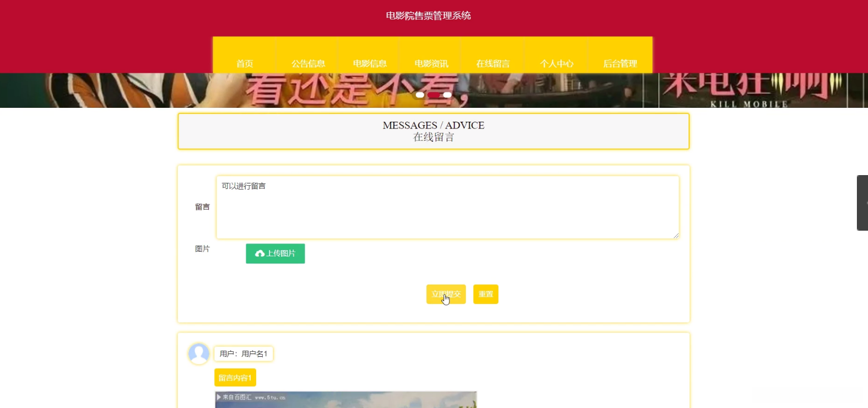The height and width of the screenshot is (408, 868).
Task: Select the third carousel indicator dot
Action: [x=447, y=95]
